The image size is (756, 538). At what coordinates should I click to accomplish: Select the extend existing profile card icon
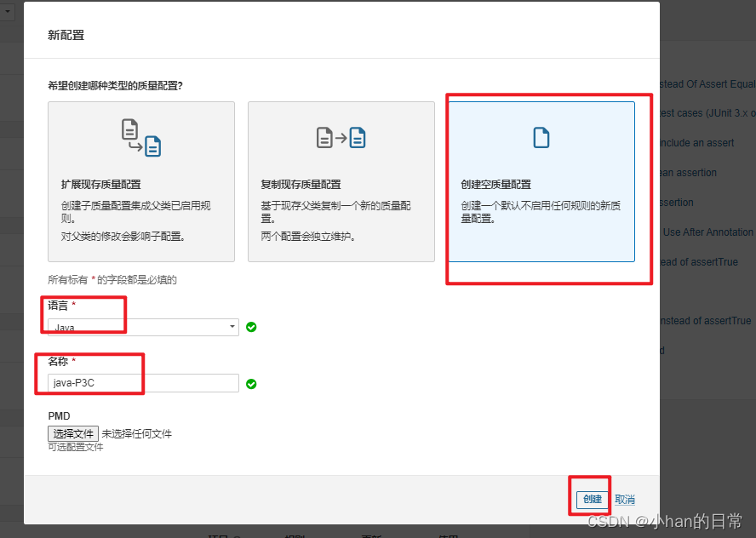(x=141, y=137)
